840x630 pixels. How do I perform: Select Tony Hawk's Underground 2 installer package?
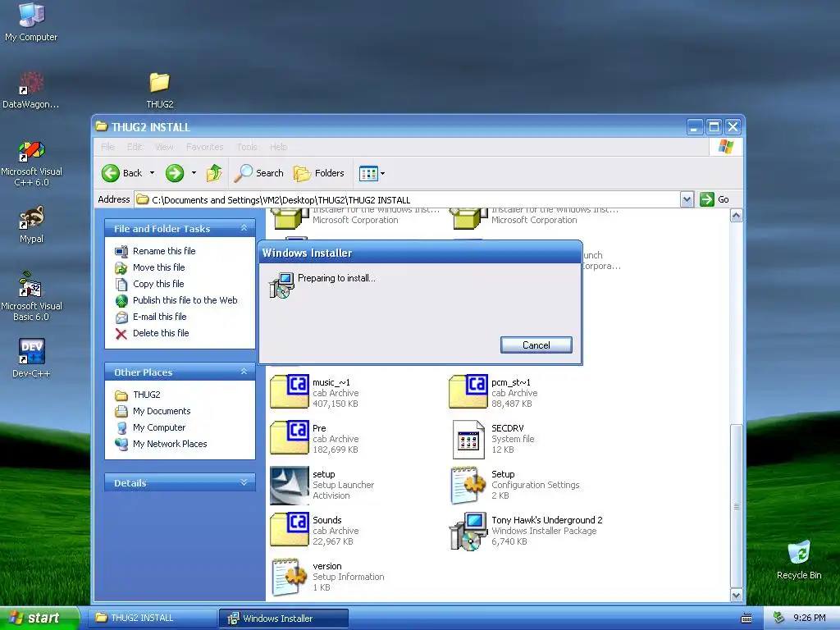[525, 531]
